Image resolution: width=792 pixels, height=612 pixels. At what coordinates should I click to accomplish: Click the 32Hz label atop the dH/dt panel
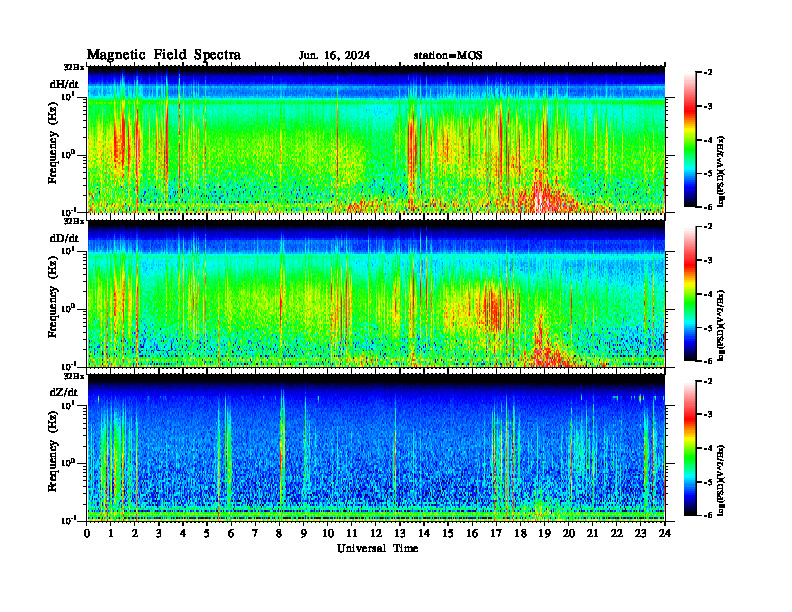(x=74, y=67)
